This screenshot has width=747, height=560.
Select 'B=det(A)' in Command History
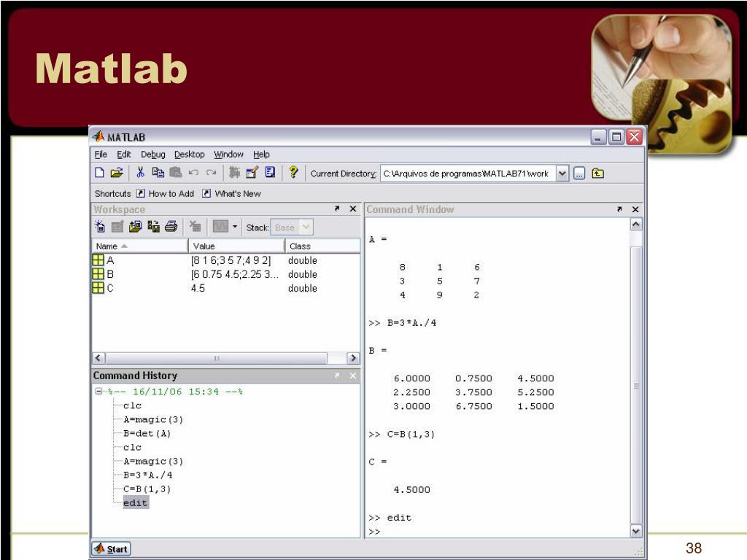(x=147, y=433)
